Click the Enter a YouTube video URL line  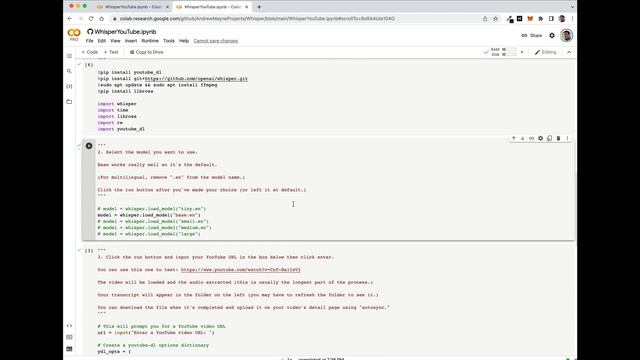pyautogui.click(x=156, y=333)
